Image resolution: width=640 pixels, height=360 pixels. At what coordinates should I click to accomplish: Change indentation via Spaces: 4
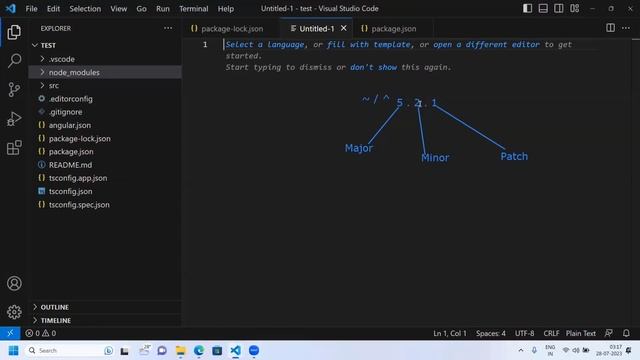(x=491, y=333)
